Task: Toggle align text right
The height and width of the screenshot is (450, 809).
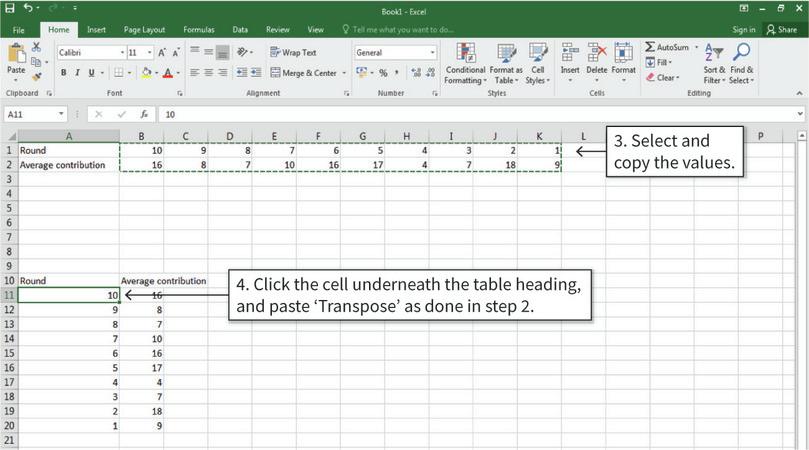Action: click(222, 73)
